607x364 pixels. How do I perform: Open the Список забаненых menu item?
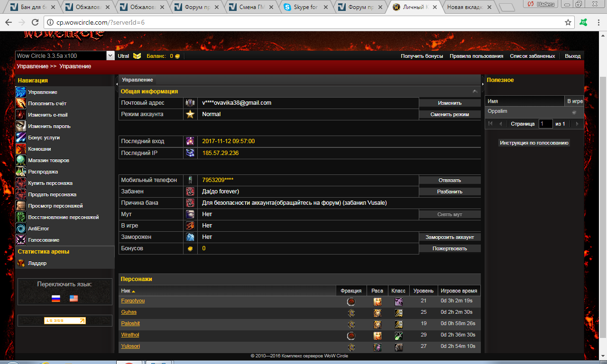coord(532,56)
